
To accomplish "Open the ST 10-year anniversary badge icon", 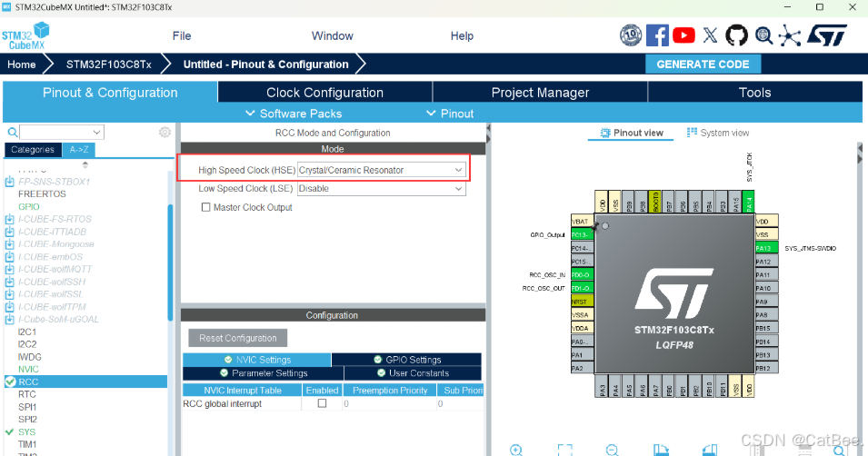I will click(x=631, y=35).
